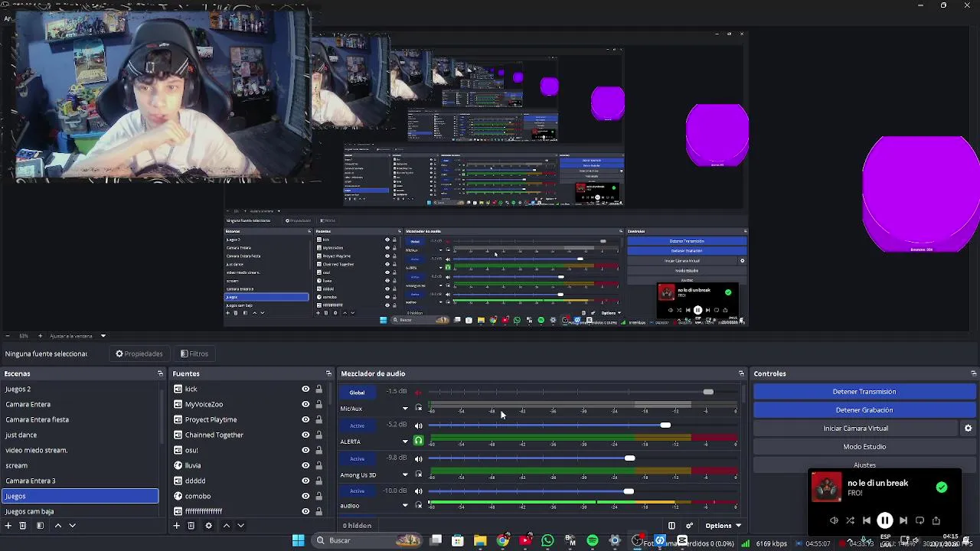Add a new scene with plus icon

coord(8,526)
